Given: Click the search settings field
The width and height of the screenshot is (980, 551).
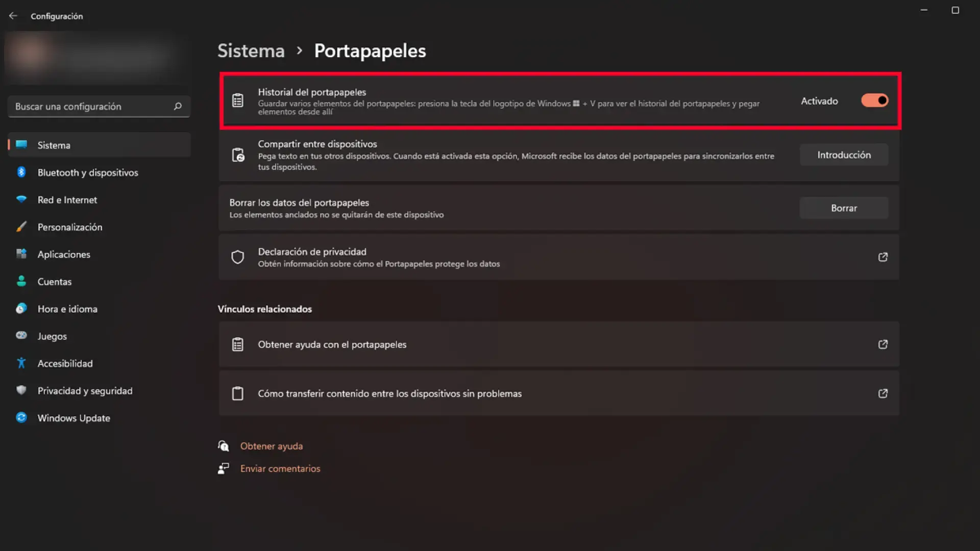Looking at the screenshot, I should coord(99,106).
